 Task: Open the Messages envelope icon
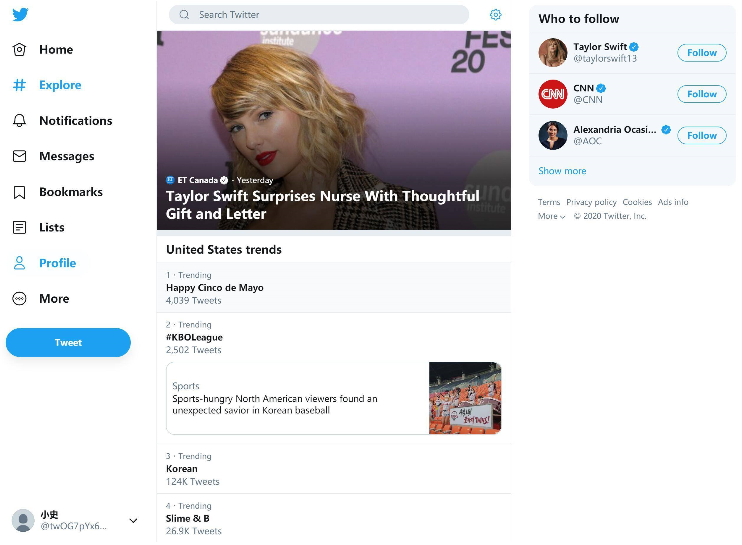(x=19, y=156)
